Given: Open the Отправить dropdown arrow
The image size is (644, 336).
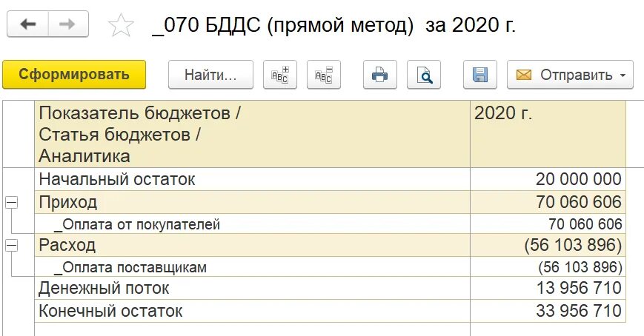Looking at the screenshot, I should pyautogui.click(x=623, y=75).
